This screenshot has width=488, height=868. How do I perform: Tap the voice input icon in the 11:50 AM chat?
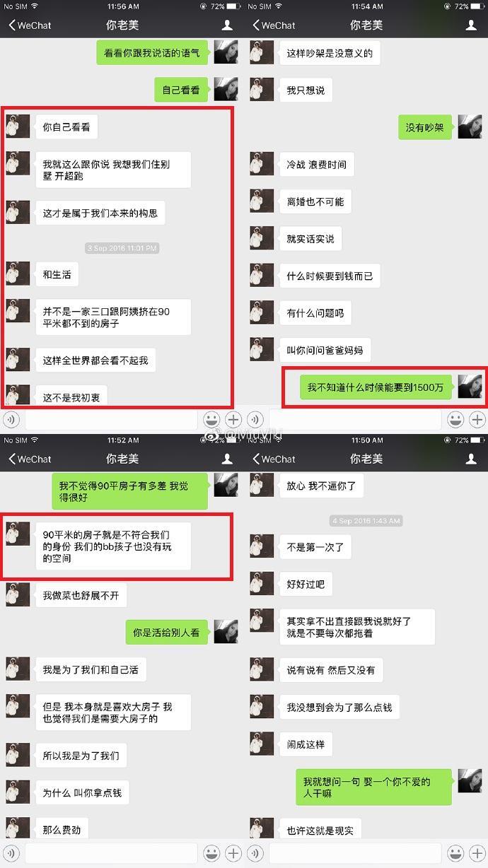point(255,853)
